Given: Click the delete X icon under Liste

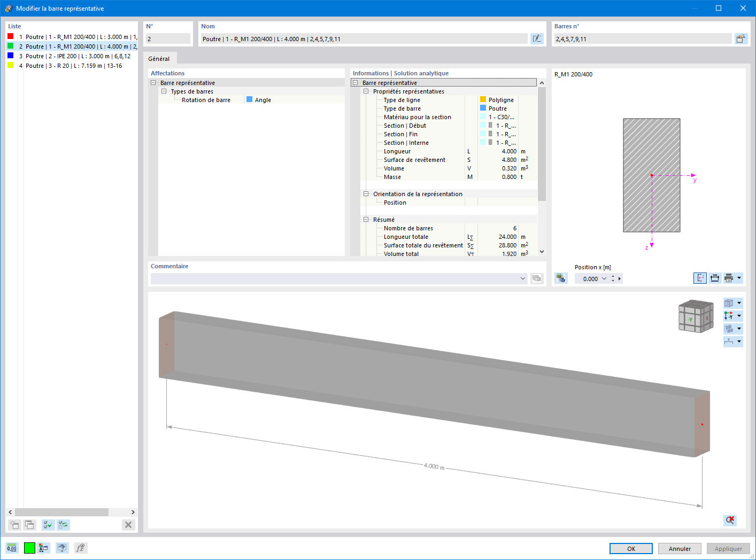Looking at the screenshot, I should [128, 525].
